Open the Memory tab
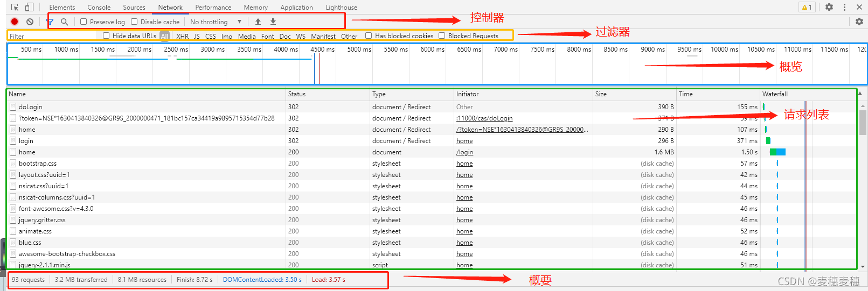 (255, 8)
